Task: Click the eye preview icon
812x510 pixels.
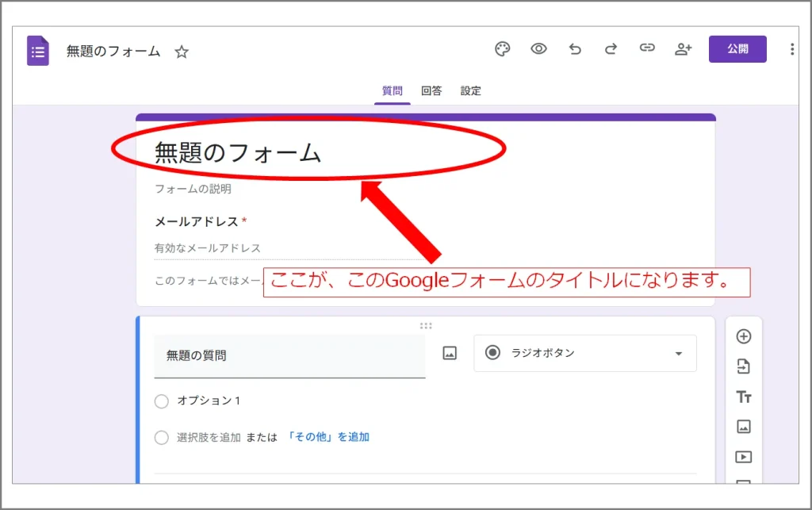Action: [x=539, y=49]
